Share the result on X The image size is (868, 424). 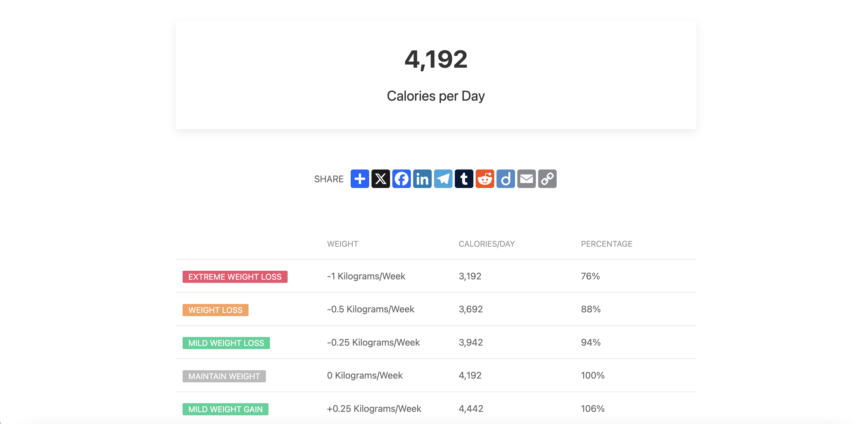coord(381,179)
